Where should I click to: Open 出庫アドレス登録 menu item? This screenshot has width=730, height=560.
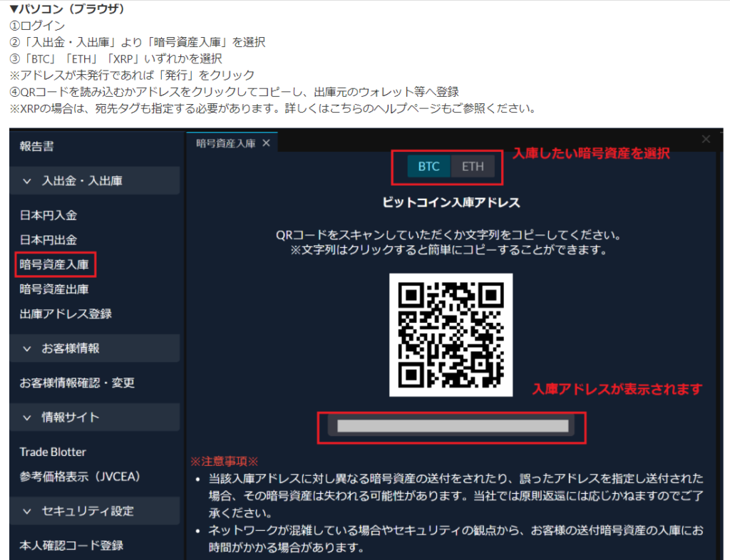(x=66, y=314)
